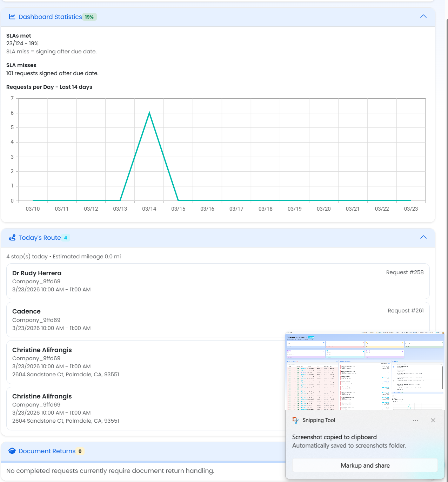Open the Cadence stop card
Image resolution: width=448 pixels, height=482 pixels.
click(218, 319)
